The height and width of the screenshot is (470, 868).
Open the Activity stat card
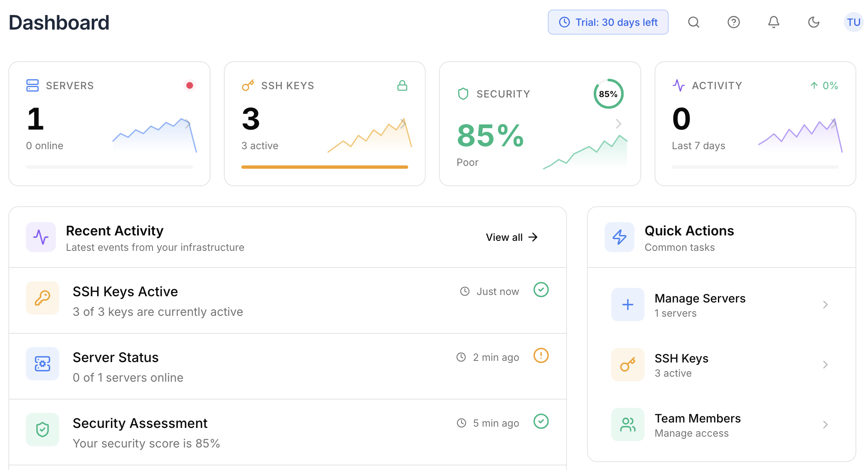(755, 124)
